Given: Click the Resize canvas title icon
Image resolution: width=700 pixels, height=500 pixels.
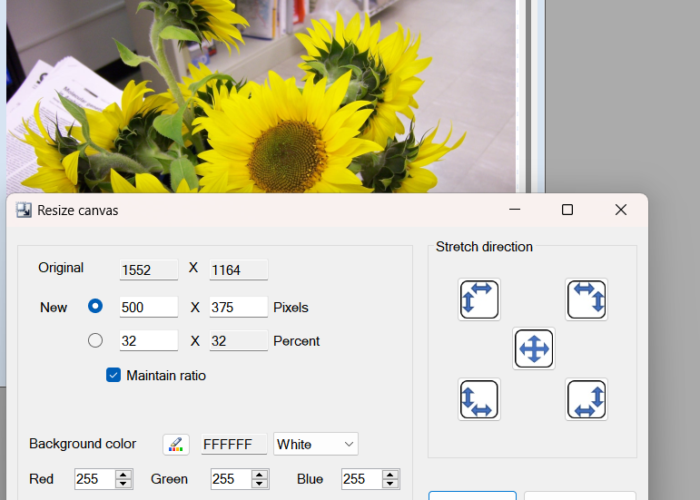Looking at the screenshot, I should tap(24, 210).
